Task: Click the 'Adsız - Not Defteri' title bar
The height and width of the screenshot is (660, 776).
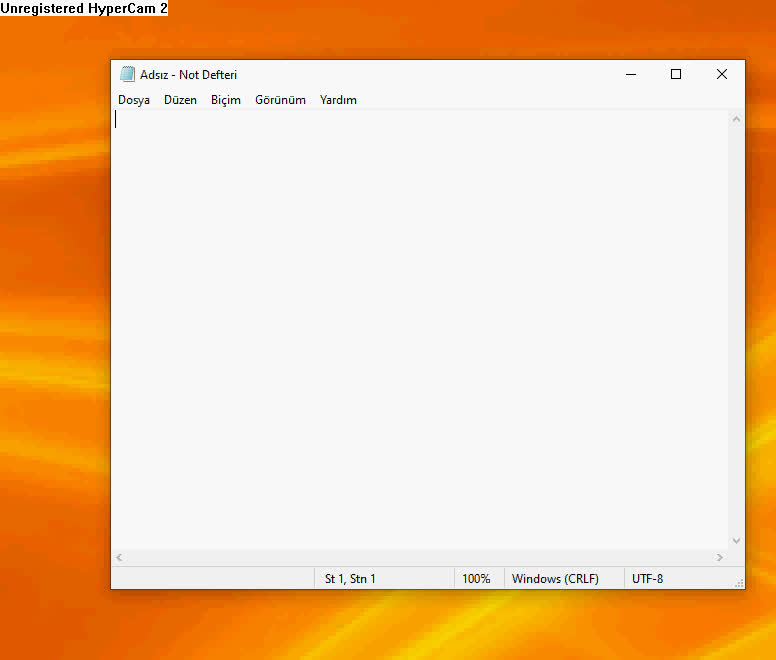Action: coord(400,74)
